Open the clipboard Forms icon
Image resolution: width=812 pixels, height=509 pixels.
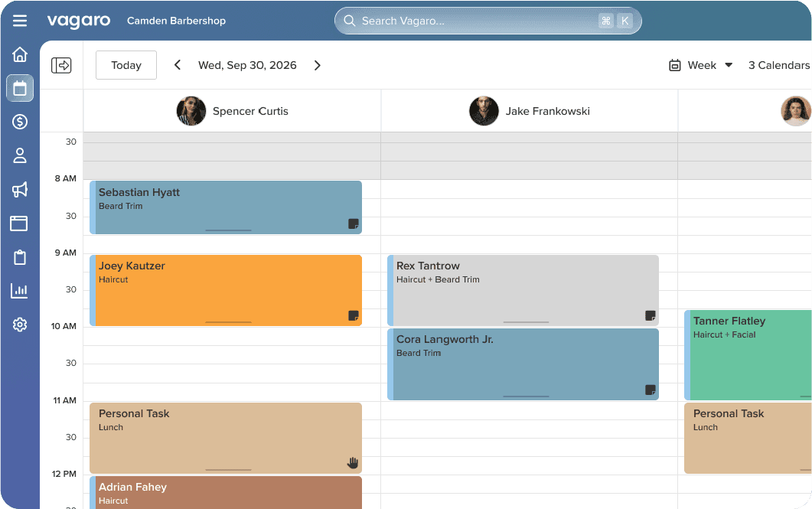[20, 256]
